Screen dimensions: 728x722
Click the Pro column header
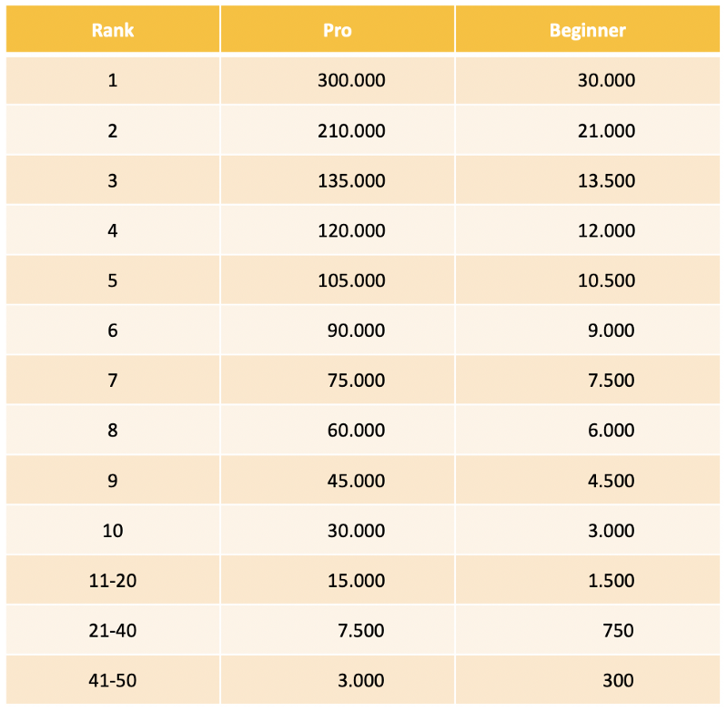(x=337, y=30)
